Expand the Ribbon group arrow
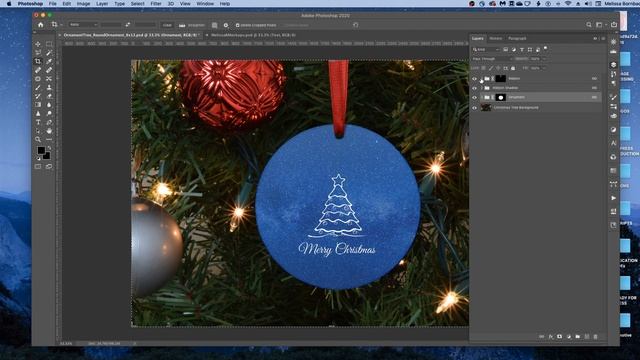Image resolution: width=640 pixels, height=360 pixels. pos(482,78)
